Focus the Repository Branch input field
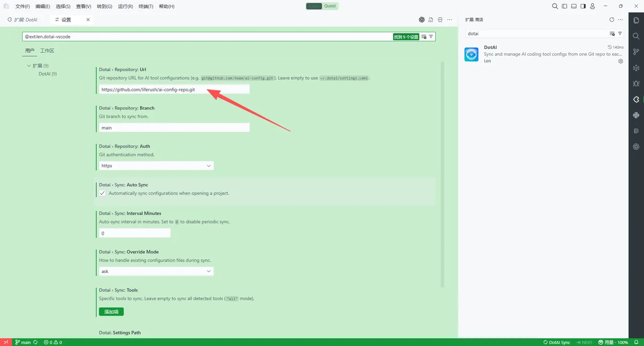Image resolution: width=644 pixels, height=346 pixels. pos(174,128)
